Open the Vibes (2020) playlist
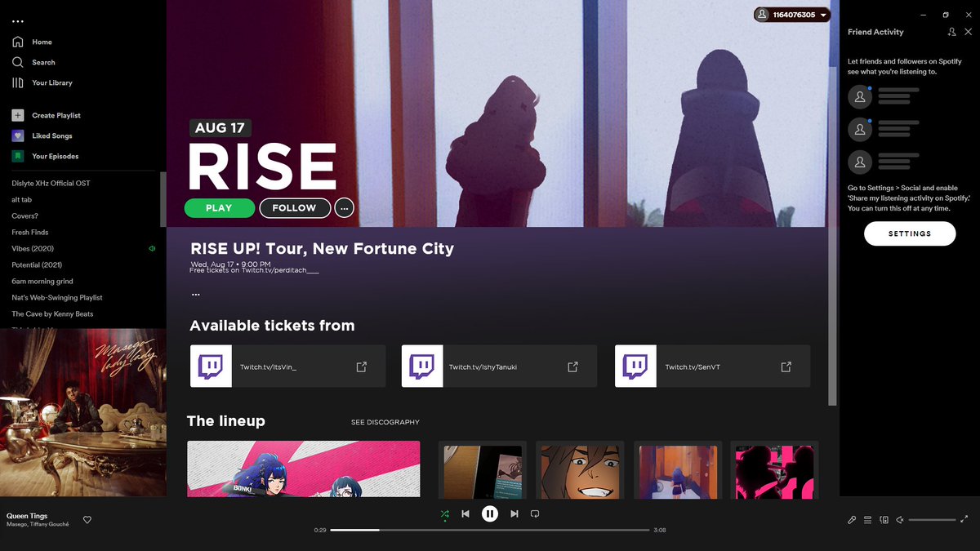The height and width of the screenshot is (551, 980). point(33,248)
